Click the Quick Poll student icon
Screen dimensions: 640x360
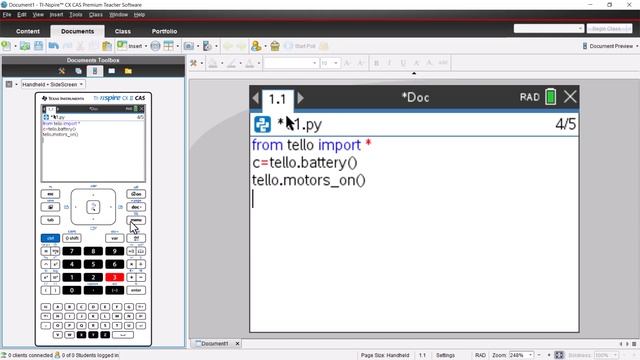click(256, 46)
